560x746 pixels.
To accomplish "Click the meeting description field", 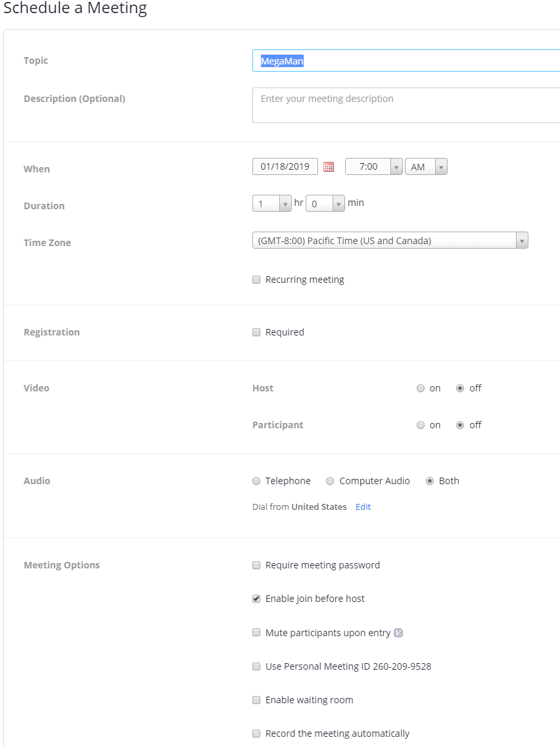I will pyautogui.click(x=394, y=105).
